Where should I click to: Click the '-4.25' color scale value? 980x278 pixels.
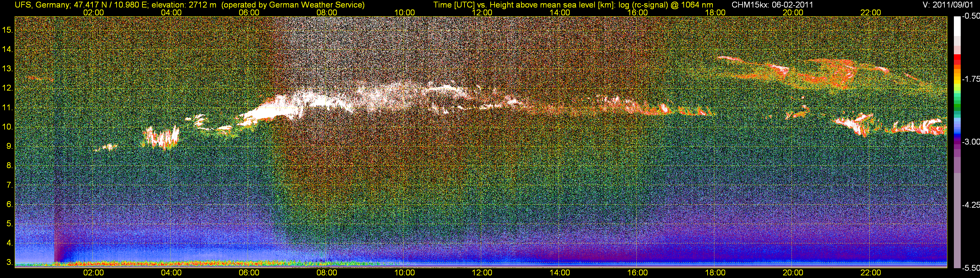(x=971, y=205)
